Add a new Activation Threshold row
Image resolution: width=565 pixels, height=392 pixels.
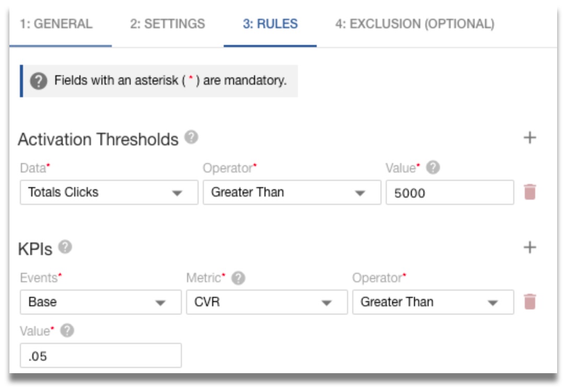(x=529, y=137)
